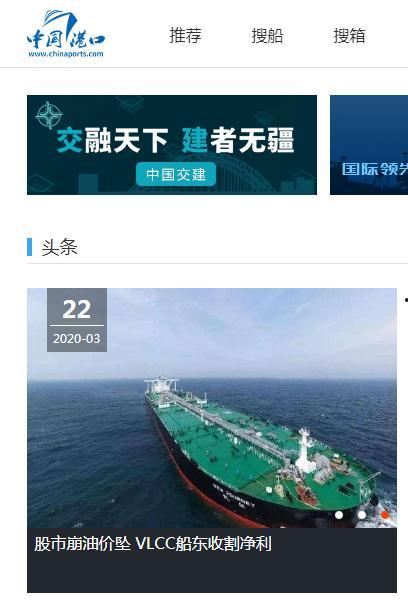Screen dimensions: 408x608
Task: Click the CCCC emblem icon in banner
Action: (x=49, y=115)
